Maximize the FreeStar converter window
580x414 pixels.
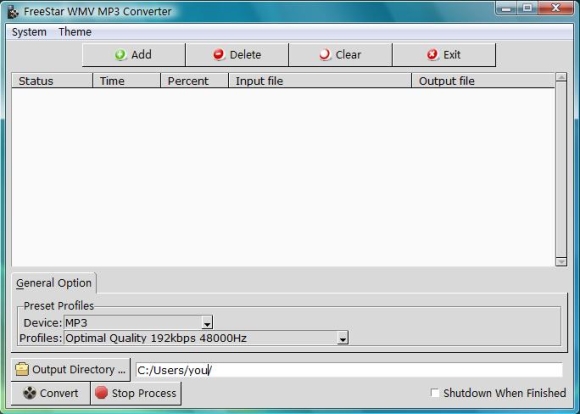[527, 8]
